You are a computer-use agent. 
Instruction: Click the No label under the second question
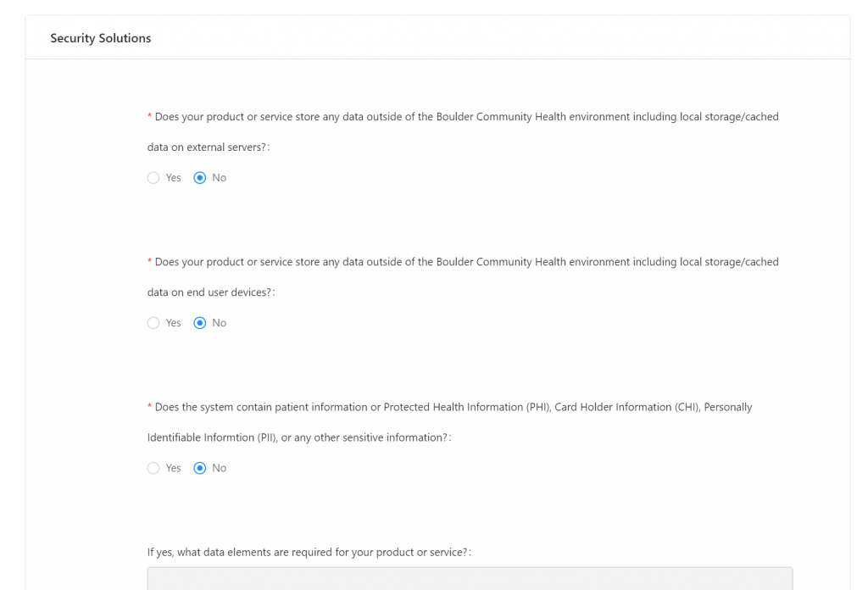(220, 323)
